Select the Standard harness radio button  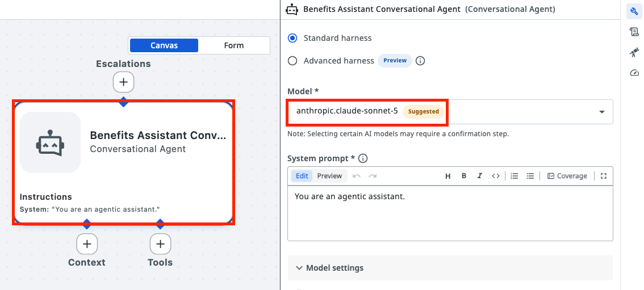292,38
